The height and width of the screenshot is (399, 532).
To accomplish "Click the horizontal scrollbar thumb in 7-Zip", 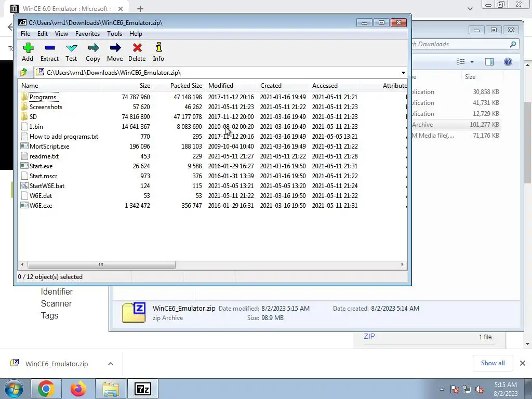I will coord(101,264).
